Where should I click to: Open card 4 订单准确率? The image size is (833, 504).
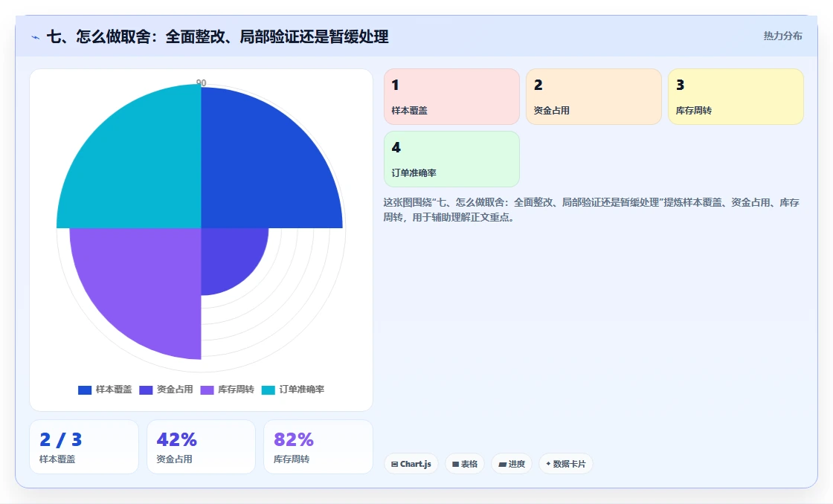(x=451, y=159)
